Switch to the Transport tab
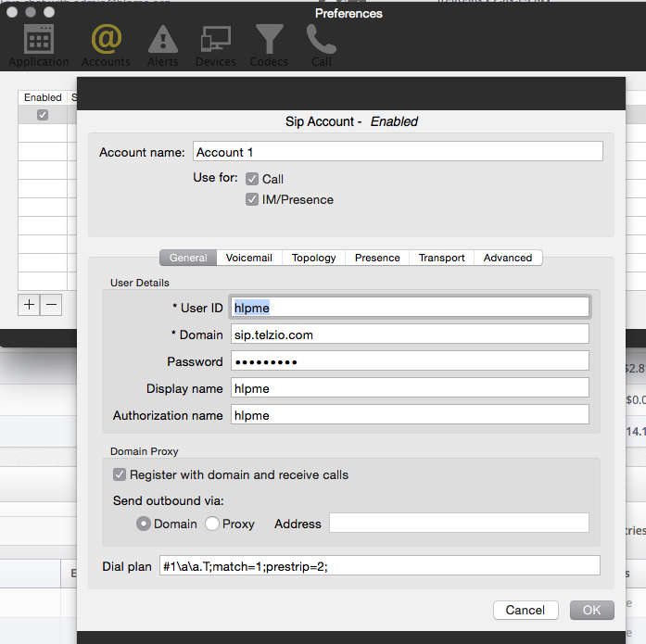646x644 pixels. [x=442, y=258]
